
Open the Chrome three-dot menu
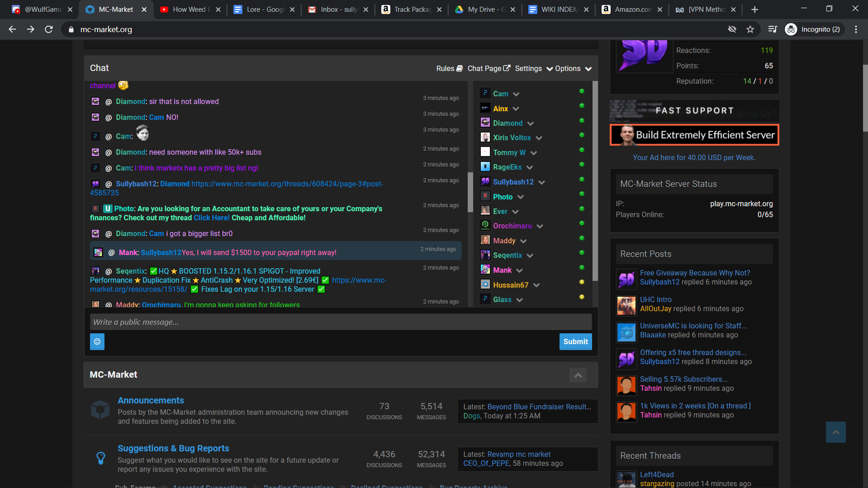point(856,29)
